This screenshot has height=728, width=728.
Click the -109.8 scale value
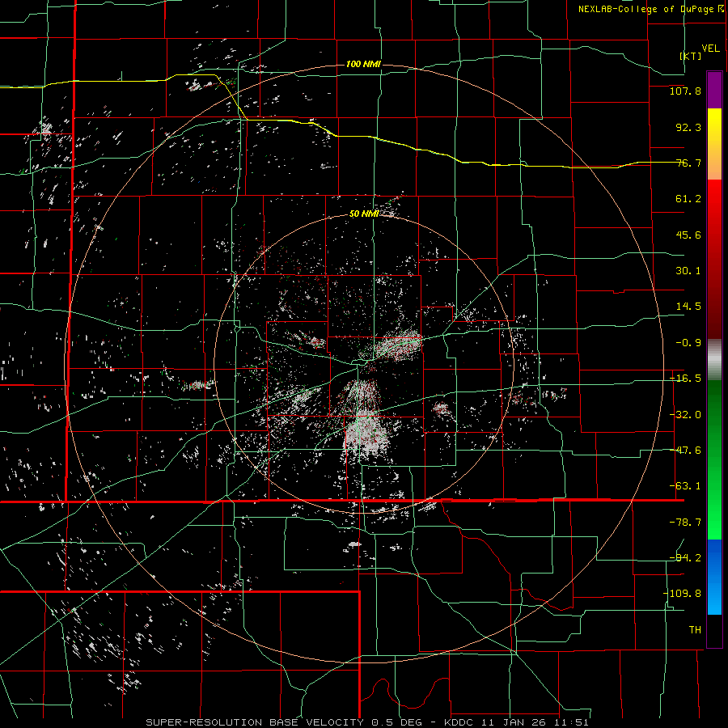click(682, 594)
